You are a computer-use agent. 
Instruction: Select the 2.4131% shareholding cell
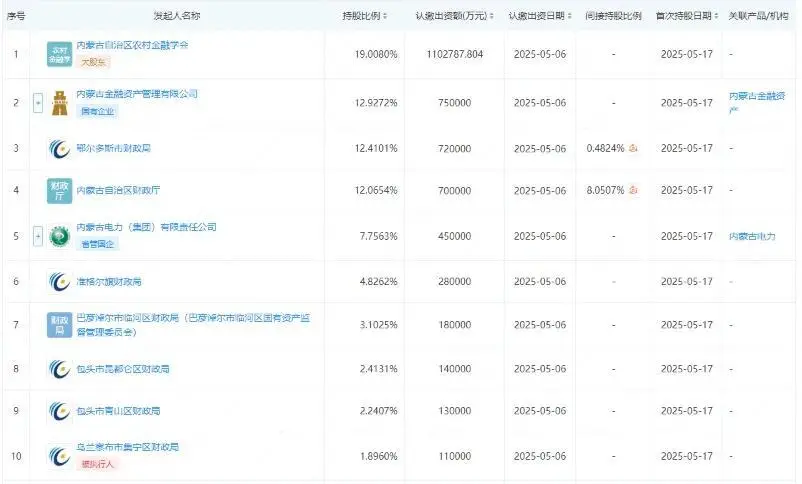point(378,369)
